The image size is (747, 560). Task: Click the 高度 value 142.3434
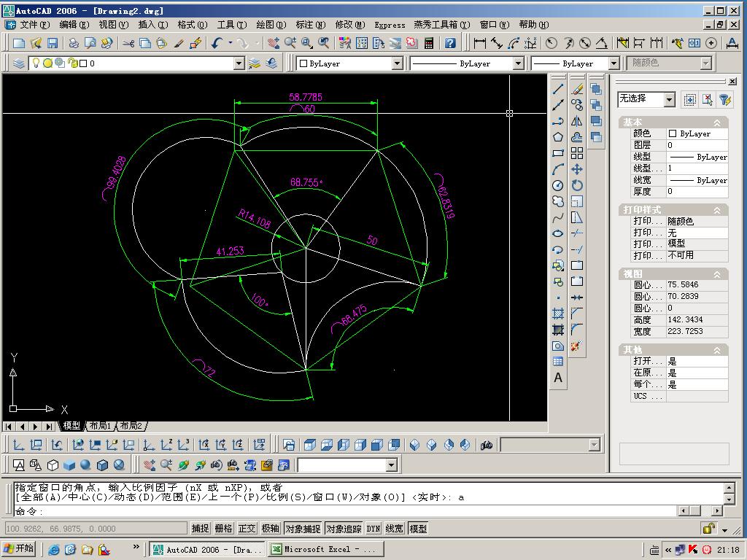coord(697,319)
